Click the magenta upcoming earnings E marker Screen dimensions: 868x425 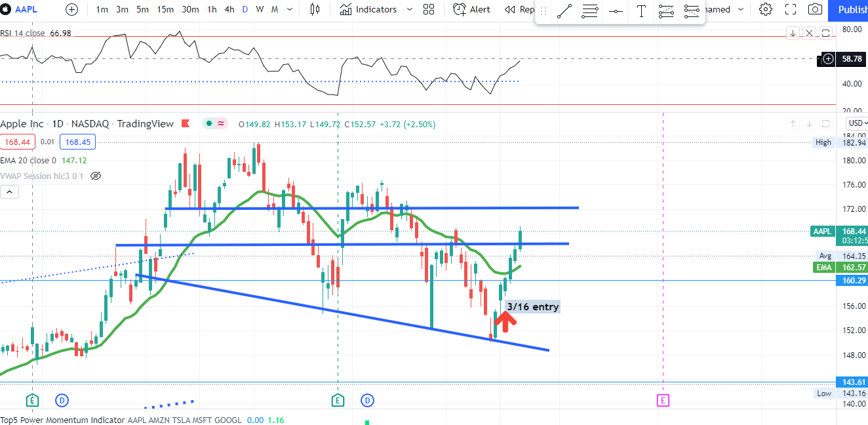click(663, 399)
